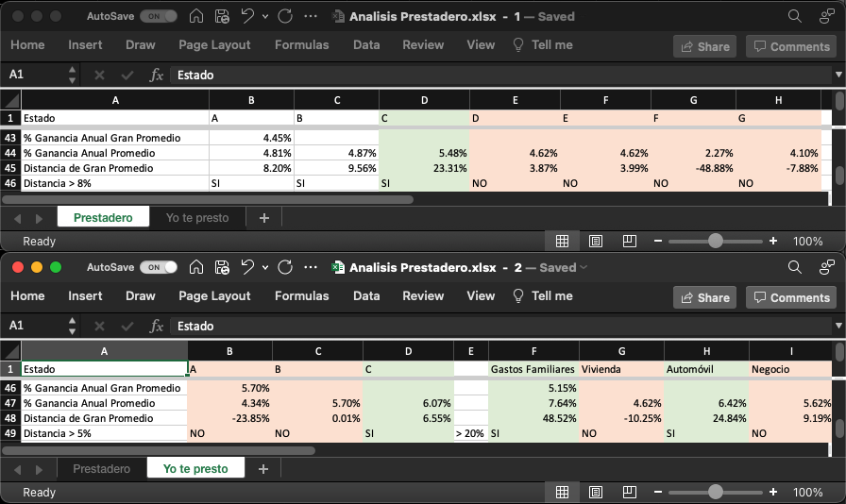Select Prestadero sheet in bottom window
Screen dimensions: 846x504
click(x=101, y=468)
